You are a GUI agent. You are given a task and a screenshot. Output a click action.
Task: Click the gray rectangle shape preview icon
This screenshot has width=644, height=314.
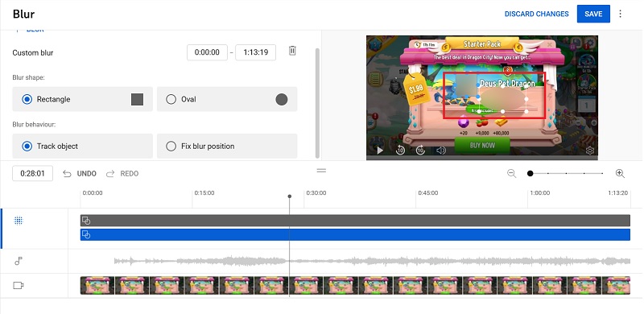137,99
